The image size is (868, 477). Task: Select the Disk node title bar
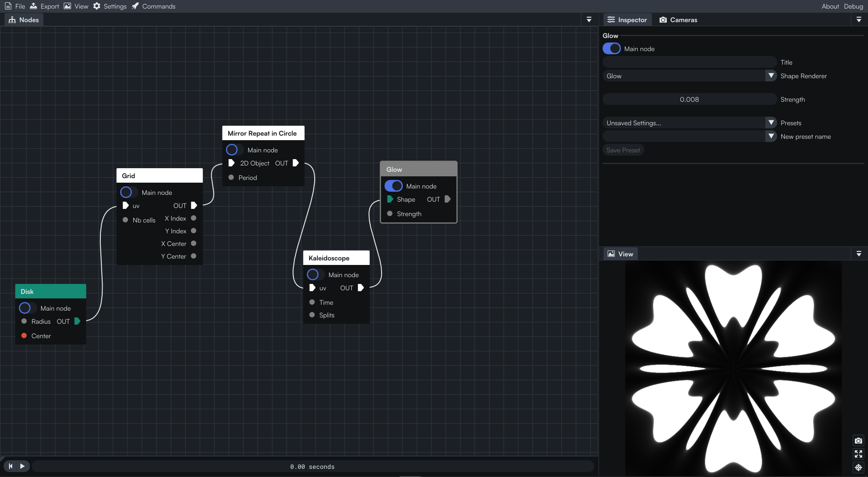(x=51, y=292)
